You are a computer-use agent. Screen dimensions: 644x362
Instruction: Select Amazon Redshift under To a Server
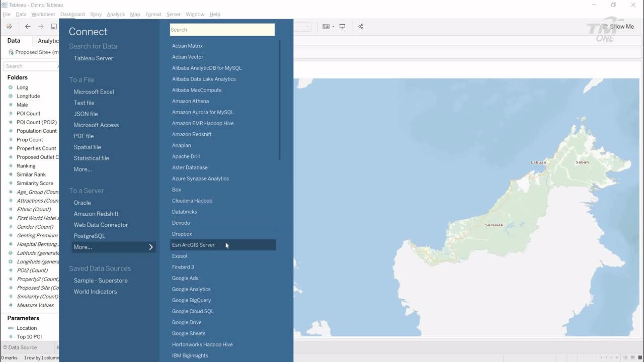click(x=96, y=214)
